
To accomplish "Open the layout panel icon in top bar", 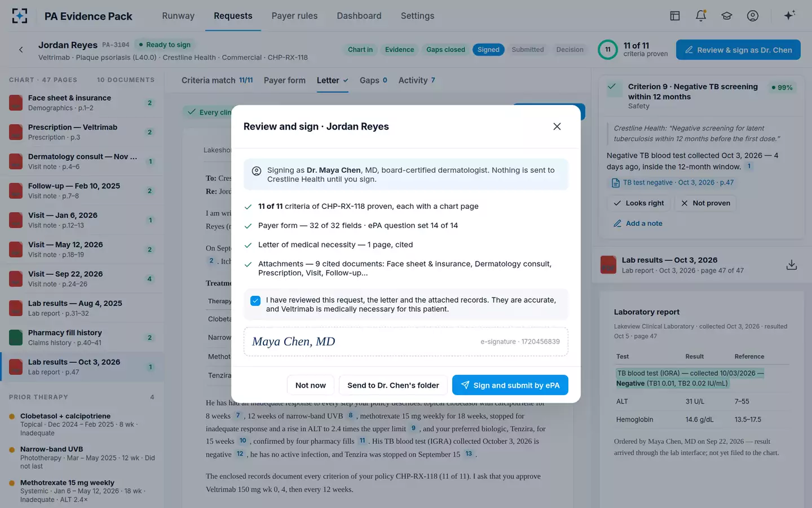I will [675, 16].
